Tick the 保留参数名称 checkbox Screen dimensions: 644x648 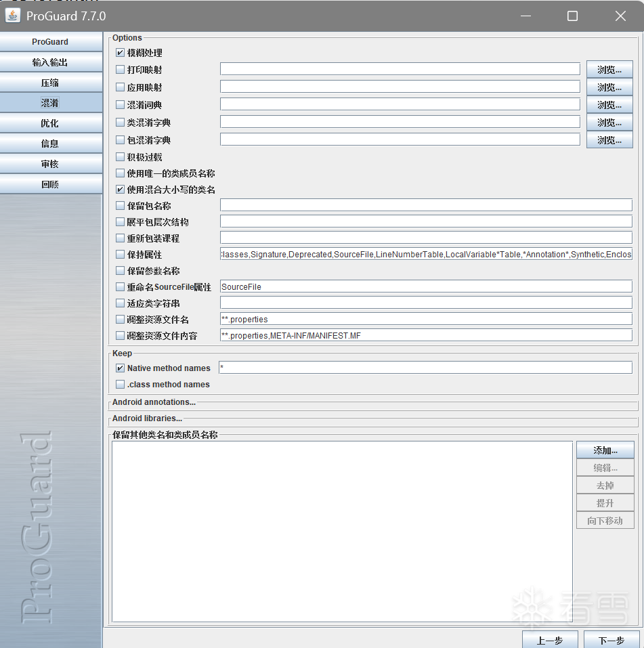point(121,271)
